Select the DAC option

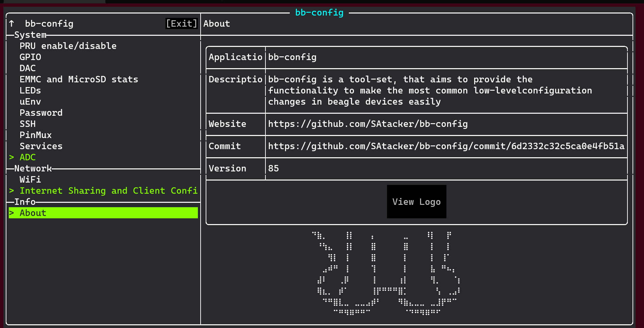coord(27,68)
